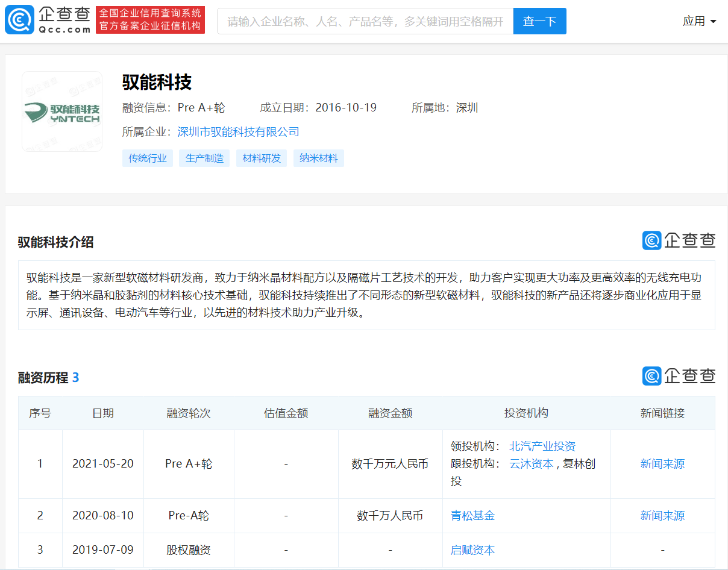Open 新闻来源 link for Pre-A轮 row
Image resolution: width=728 pixels, height=570 pixels.
(x=662, y=516)
